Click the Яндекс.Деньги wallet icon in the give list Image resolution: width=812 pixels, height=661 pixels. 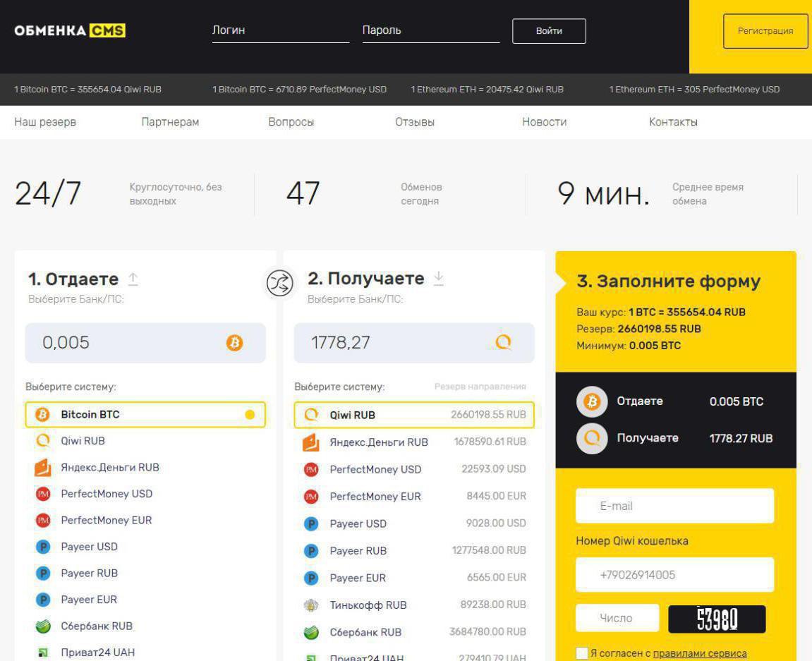coord(43,467)
